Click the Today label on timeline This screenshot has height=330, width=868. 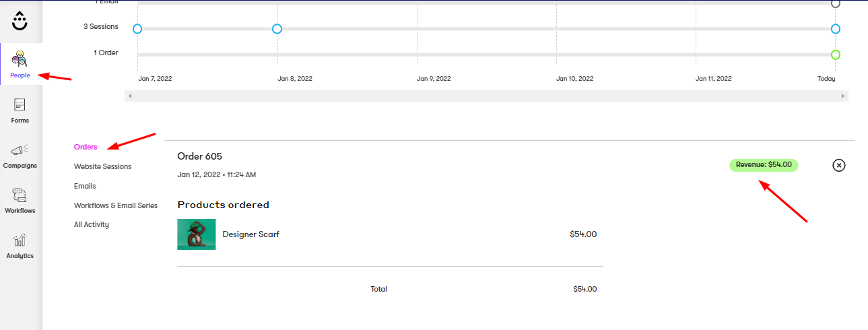click(x=826, y=79)
